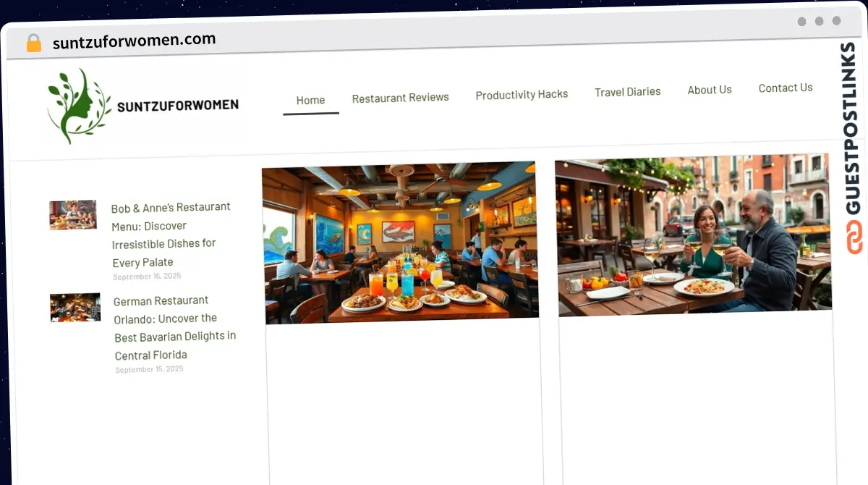Click the SUNTZUFORWOMEN site title
Image resolution: width=868 pixels, height=485 pixels.
[178, 106]
